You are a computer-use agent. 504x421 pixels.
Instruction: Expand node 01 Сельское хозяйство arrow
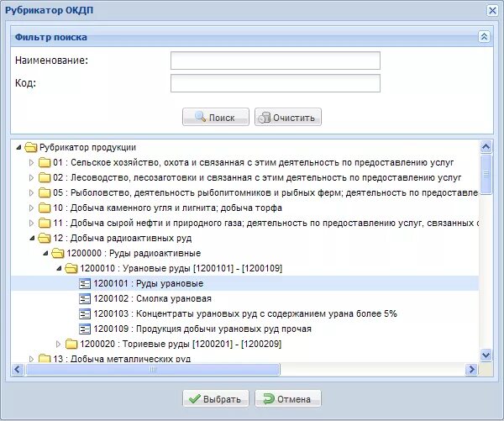pos(32,162)
